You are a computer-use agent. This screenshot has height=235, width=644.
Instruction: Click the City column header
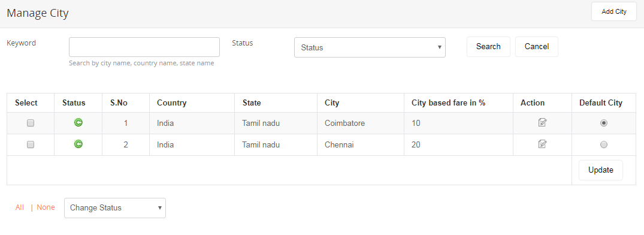click(x=331, y=103)
